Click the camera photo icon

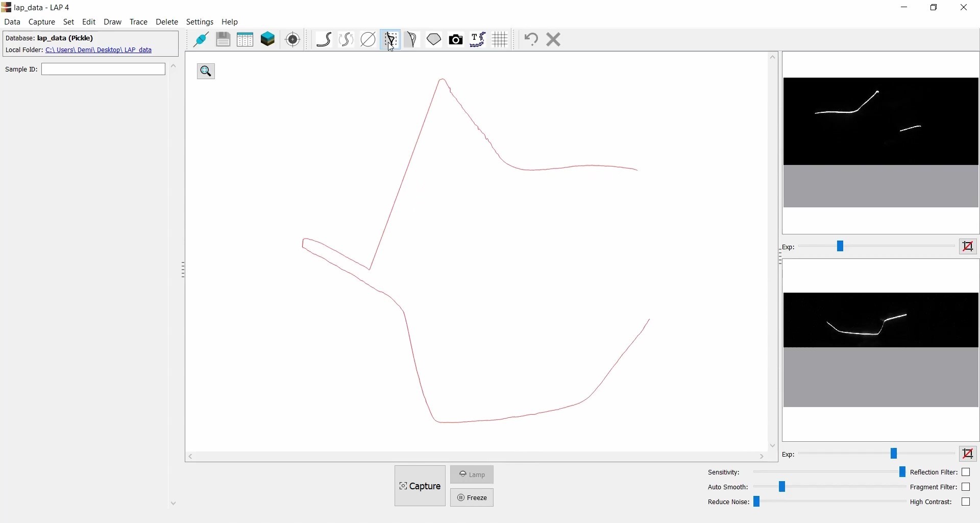[457, 40]
